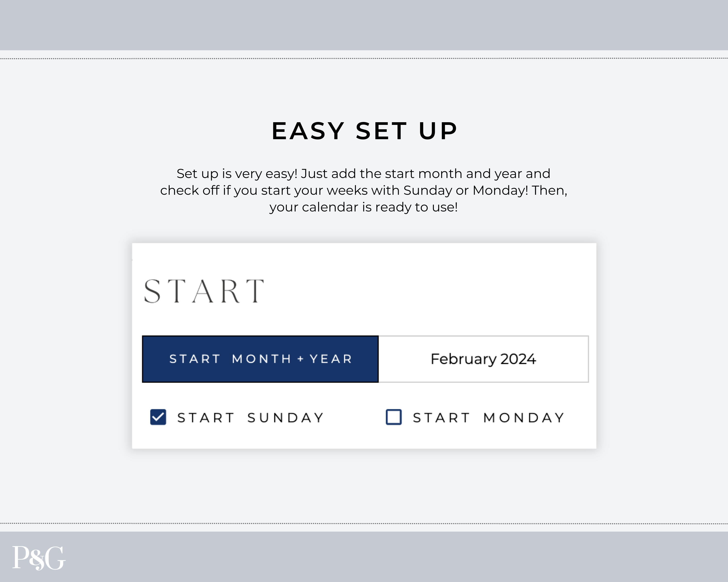728x582 pixels.
Task: Click the top gray header banner
Action: click(x=364, y=25)
